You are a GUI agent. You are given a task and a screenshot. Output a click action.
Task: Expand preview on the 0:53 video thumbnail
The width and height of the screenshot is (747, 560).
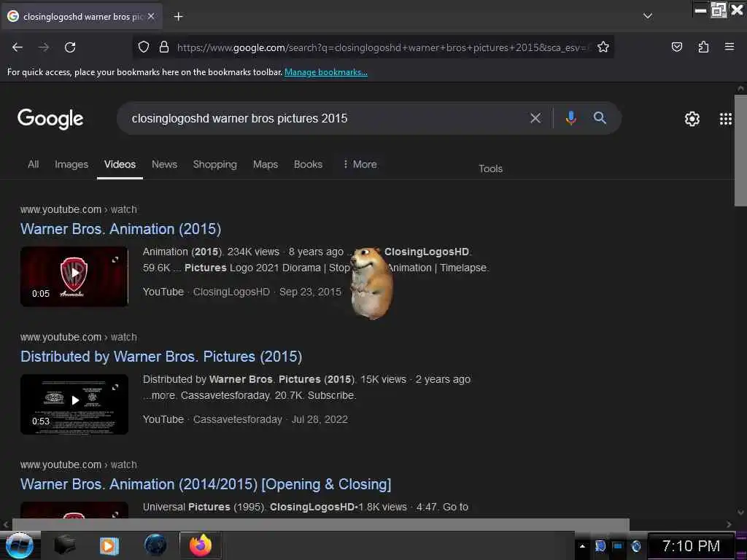tap(115, 387)
